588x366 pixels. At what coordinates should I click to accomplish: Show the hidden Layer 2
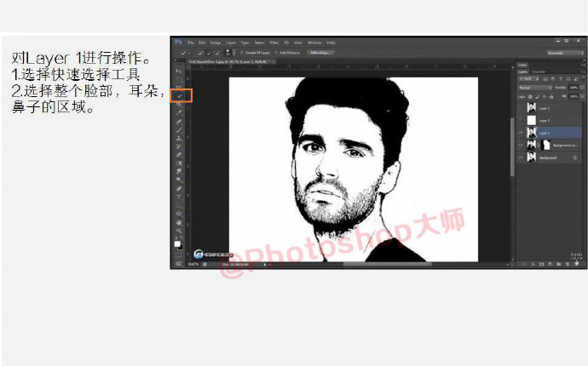click(x=521, y=108)
